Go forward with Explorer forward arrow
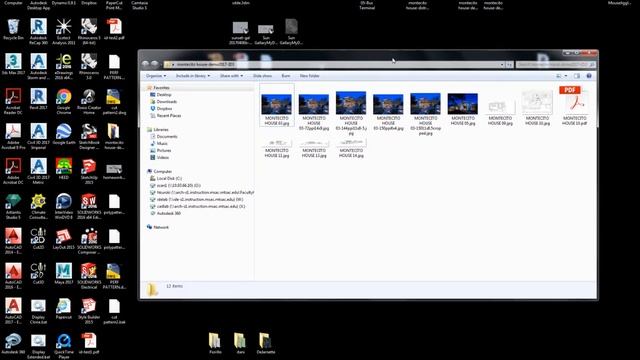The image size is (640, 360). click(x=155, y=64)
